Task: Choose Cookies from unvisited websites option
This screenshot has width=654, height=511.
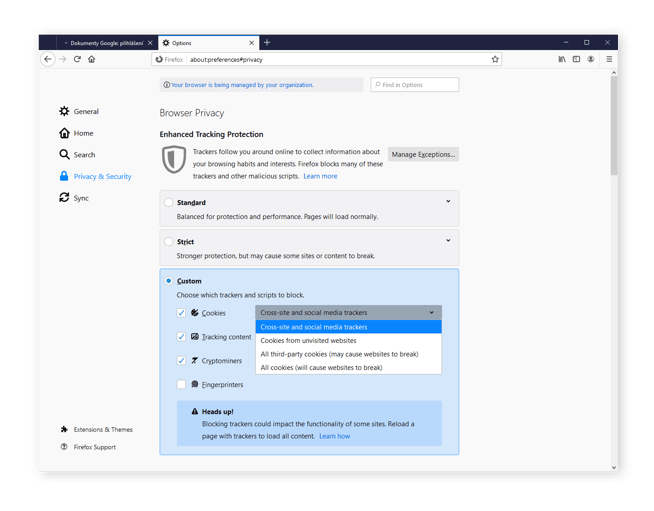Action: 348,340
